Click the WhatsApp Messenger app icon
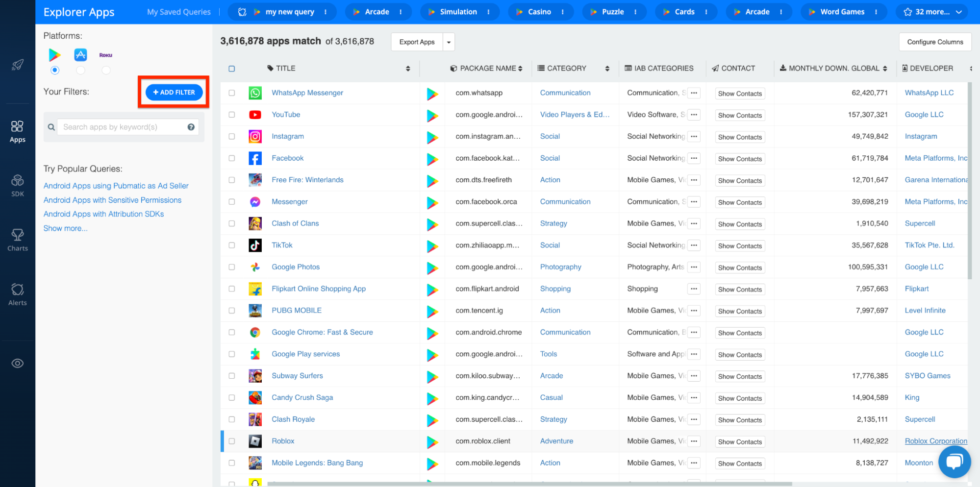The image size is (980, 487). (x=255, y=93)
